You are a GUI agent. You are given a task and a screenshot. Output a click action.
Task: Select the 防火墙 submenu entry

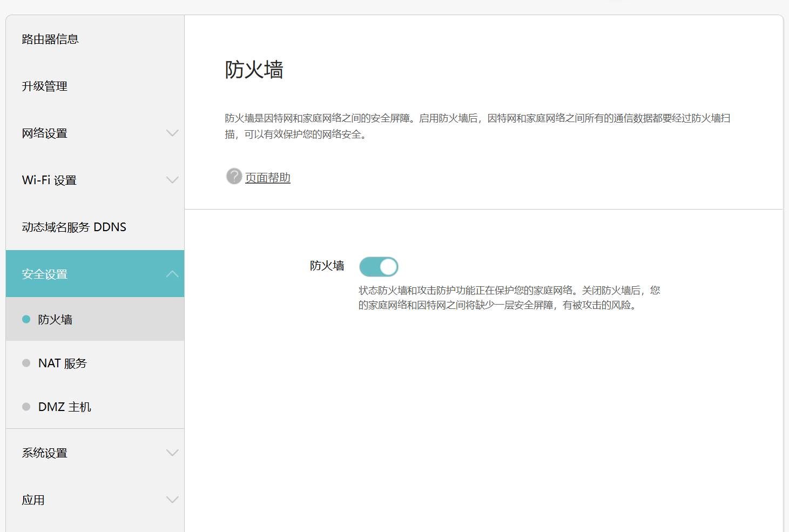pos(95,319)
